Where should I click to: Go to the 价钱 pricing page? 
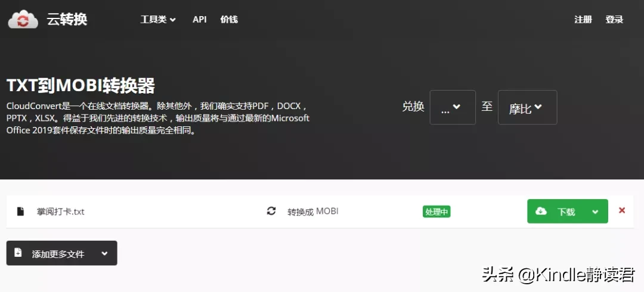229,19
